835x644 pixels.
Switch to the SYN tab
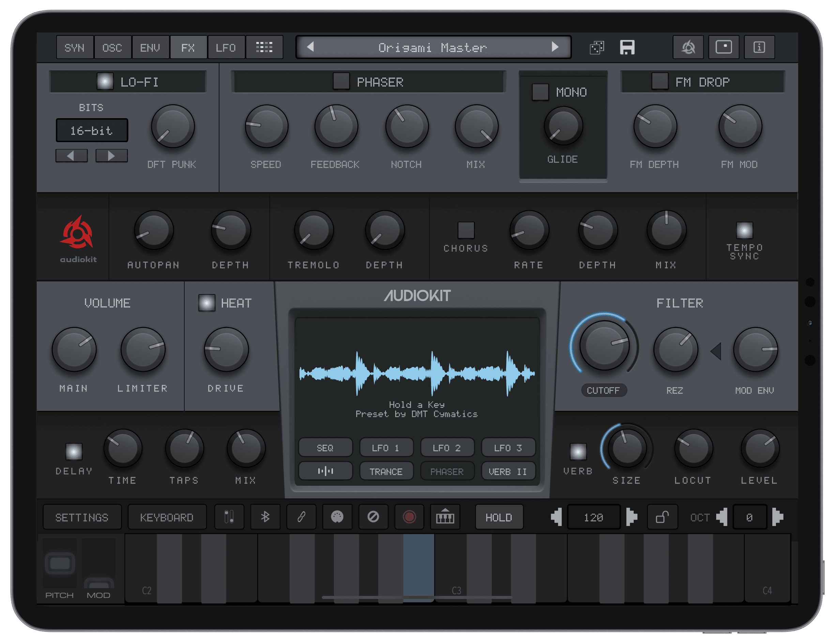tap(75, 47)
